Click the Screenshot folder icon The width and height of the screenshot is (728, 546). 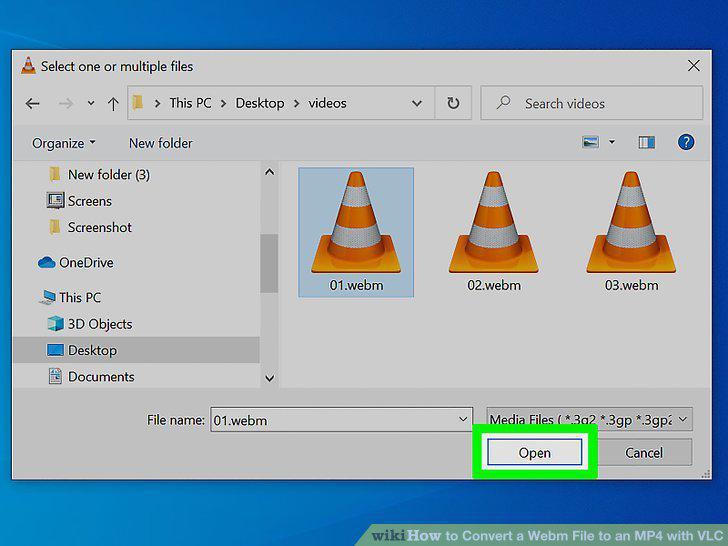(x=55, y=227)
